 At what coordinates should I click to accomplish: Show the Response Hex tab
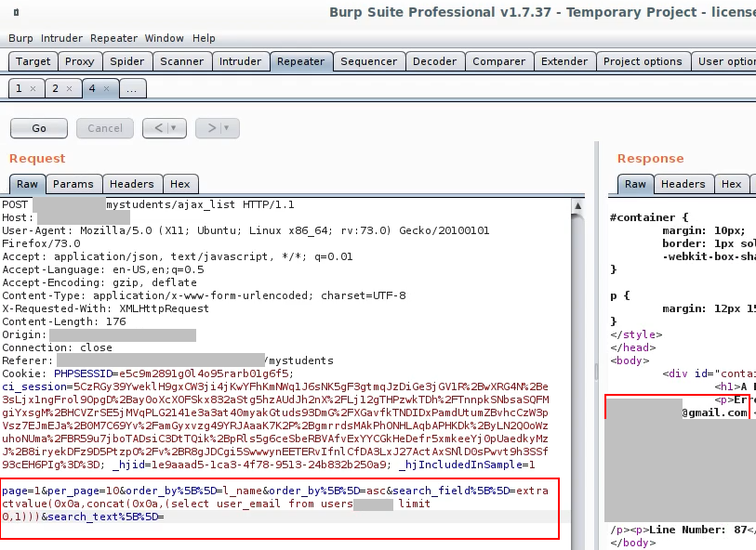(732, 184)
